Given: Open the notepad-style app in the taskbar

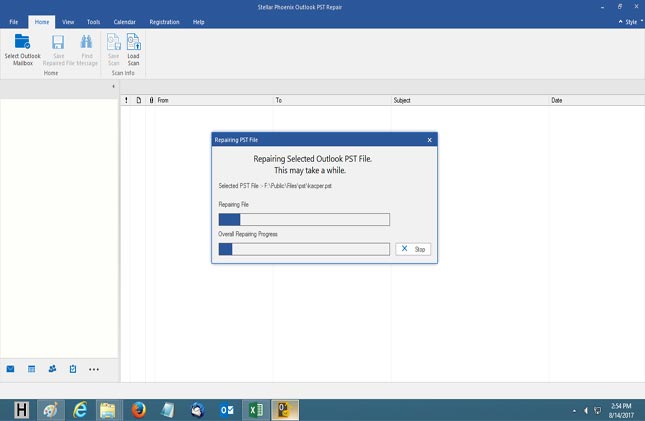Looking at the screenshot, I should [x=168, y=410].
